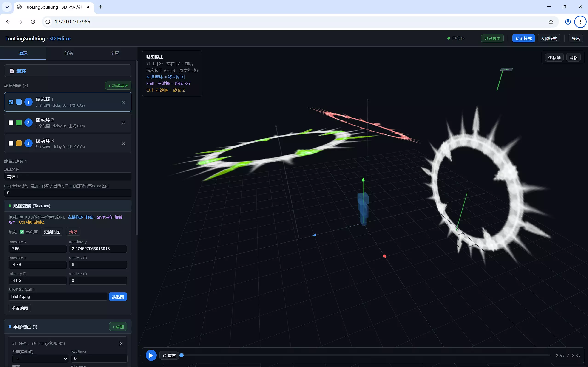
Task: Click the rotate-y input field
Action: click(x=37, y=280)
